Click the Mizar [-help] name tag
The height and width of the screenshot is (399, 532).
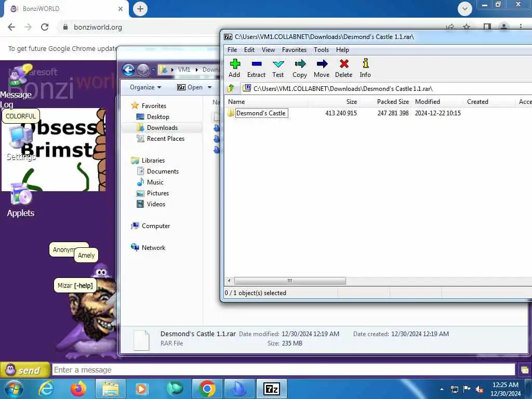[75, 286]
